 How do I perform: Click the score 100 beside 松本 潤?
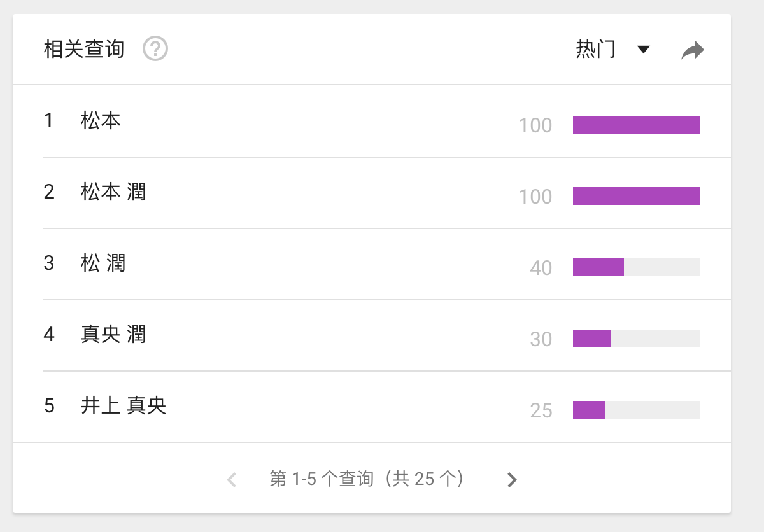(535, 197)
